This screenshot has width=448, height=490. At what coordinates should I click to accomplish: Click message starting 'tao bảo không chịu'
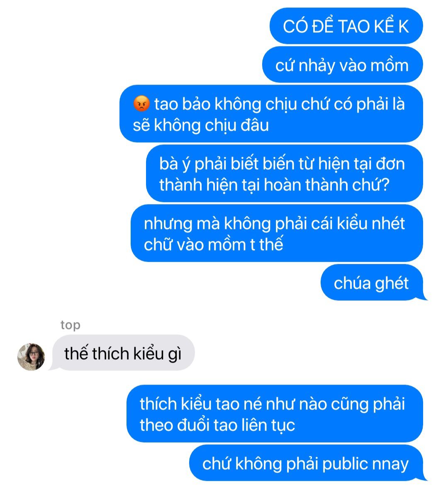point(271,114)
